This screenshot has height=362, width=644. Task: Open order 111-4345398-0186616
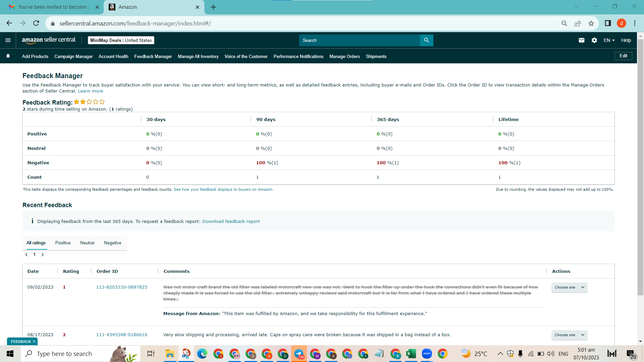(122, 335)
